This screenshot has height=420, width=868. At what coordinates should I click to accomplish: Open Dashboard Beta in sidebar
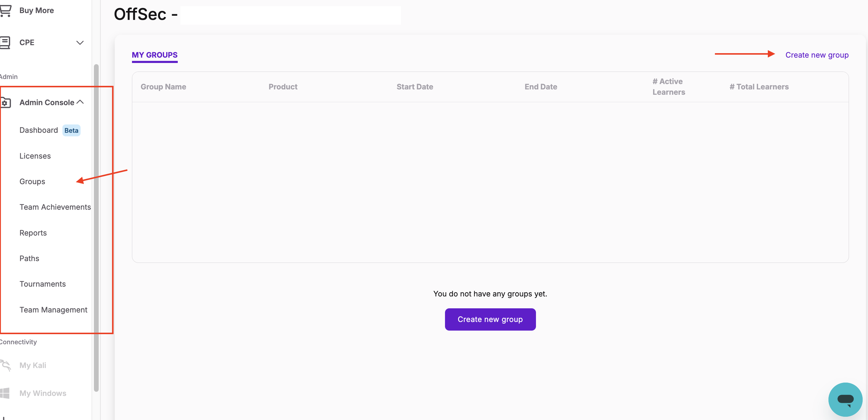click(39, 130)
